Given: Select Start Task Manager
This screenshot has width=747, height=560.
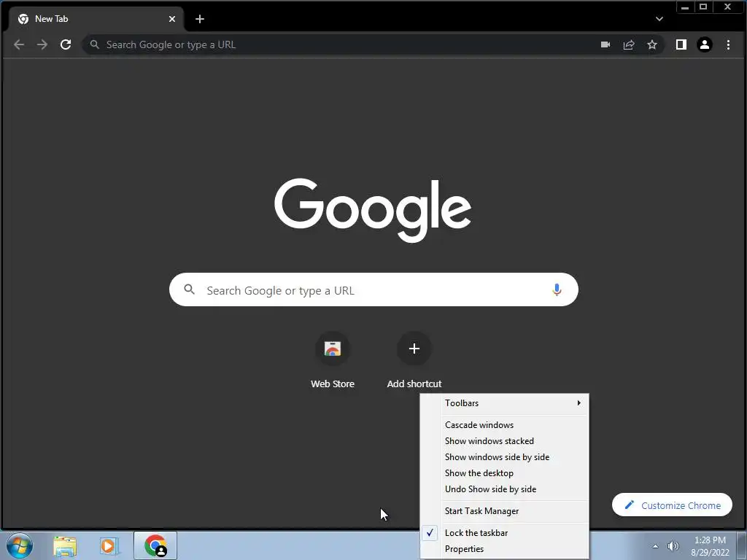Looking at the screenshot, I should click(505, 511).
